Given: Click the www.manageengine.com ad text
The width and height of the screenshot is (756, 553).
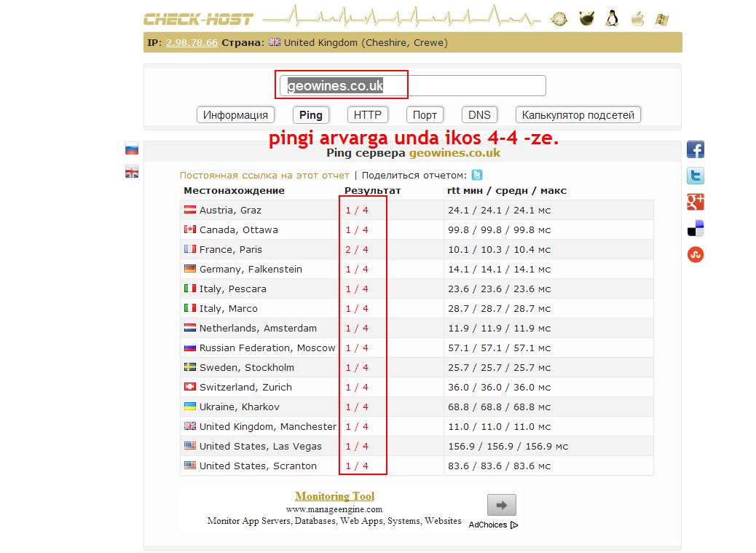Looking at the screenshot, I should pyautogui.click(x=334, y=509).
